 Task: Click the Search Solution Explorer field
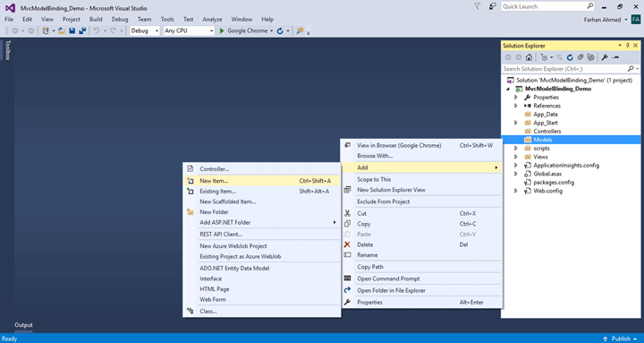click(567, 69)
